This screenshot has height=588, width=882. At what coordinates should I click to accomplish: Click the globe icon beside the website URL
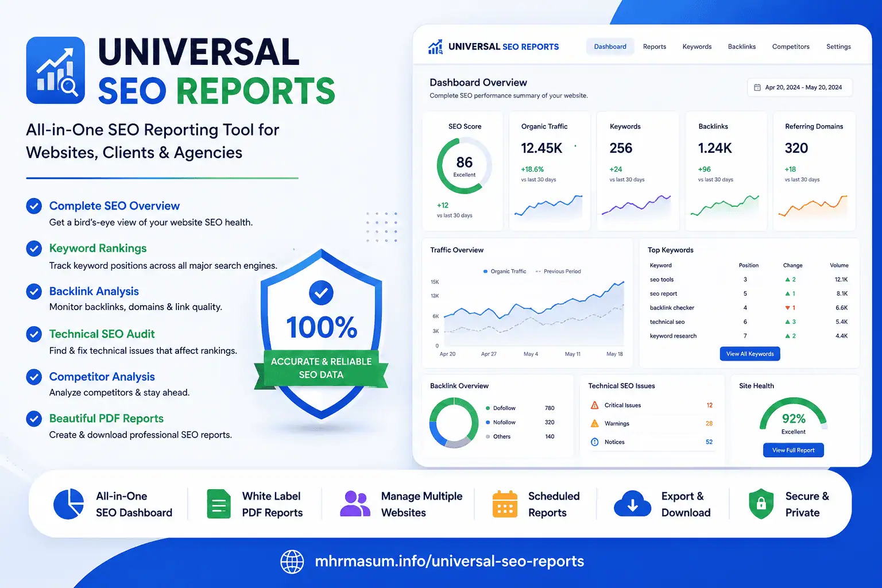[292, 562]
